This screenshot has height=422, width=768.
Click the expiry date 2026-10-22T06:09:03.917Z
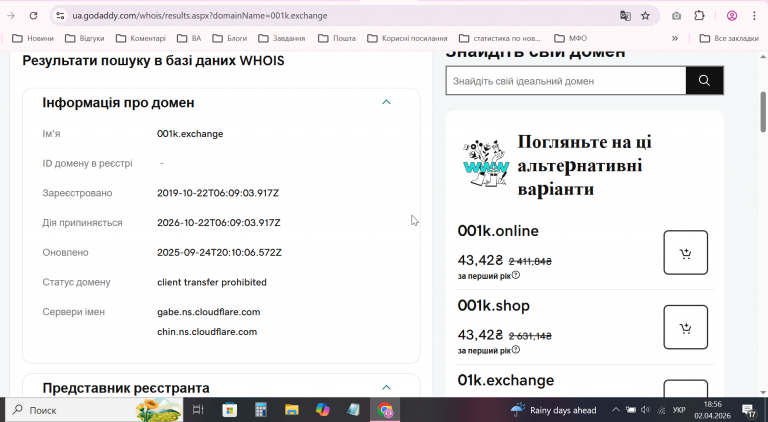click(x=218, y=223)
